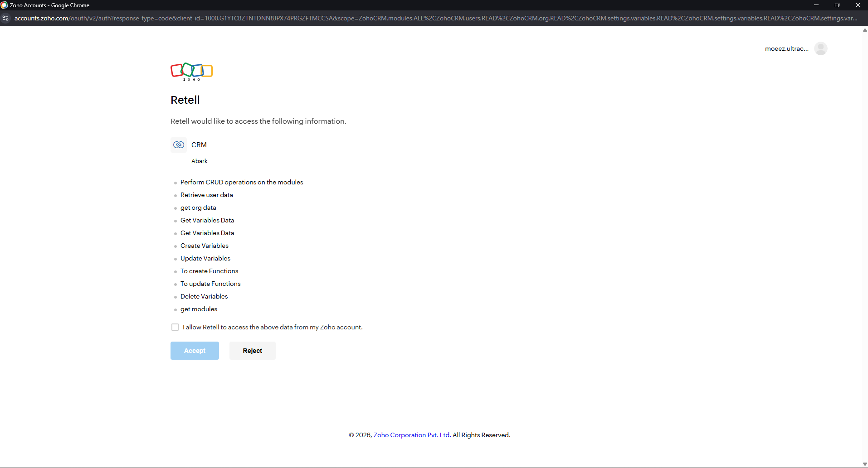Click the 'Retell would like to access' text

pyautogui.click(x=258, y=121)
